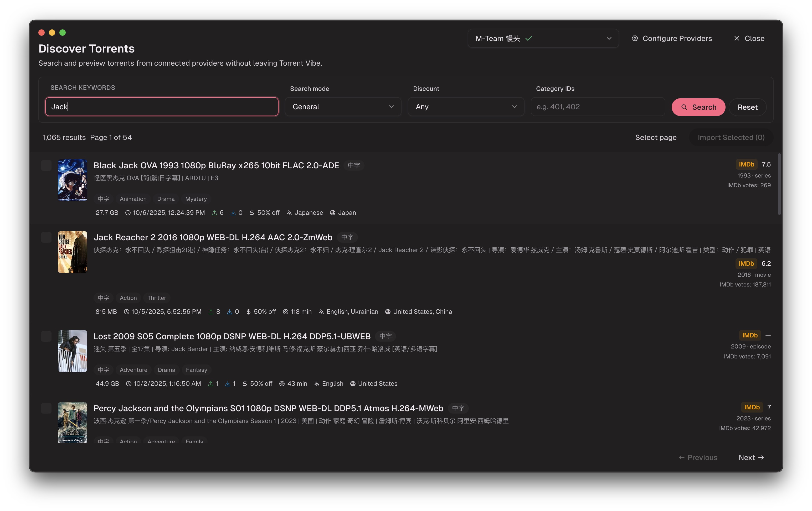812x511 pixels.
Task: Click the seeders upload icon for Black Jack OVA
Action: pyautogui.click(x=214, y=213)
